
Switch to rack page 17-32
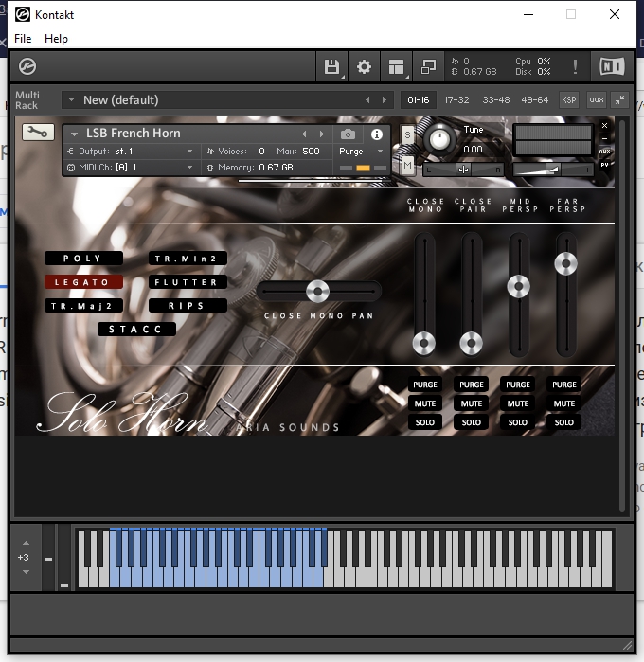coord(456,100)
